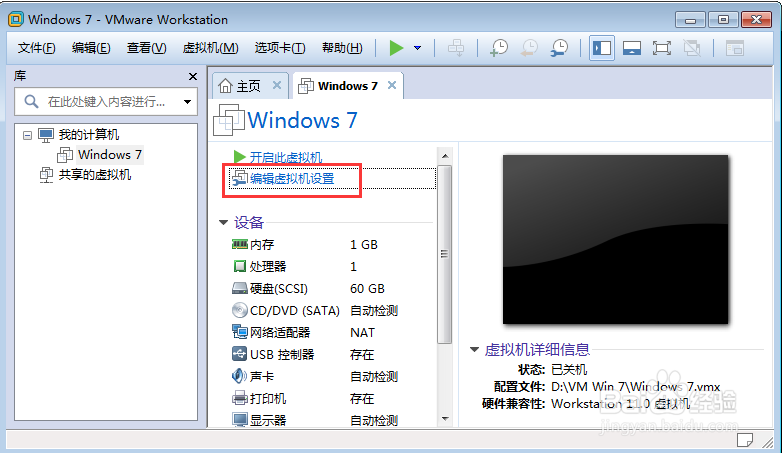Image resolution: width=782 pixels, height=453 pixels.
Task: Toggle the library sidebar view icon
Action: pos(601,48)
